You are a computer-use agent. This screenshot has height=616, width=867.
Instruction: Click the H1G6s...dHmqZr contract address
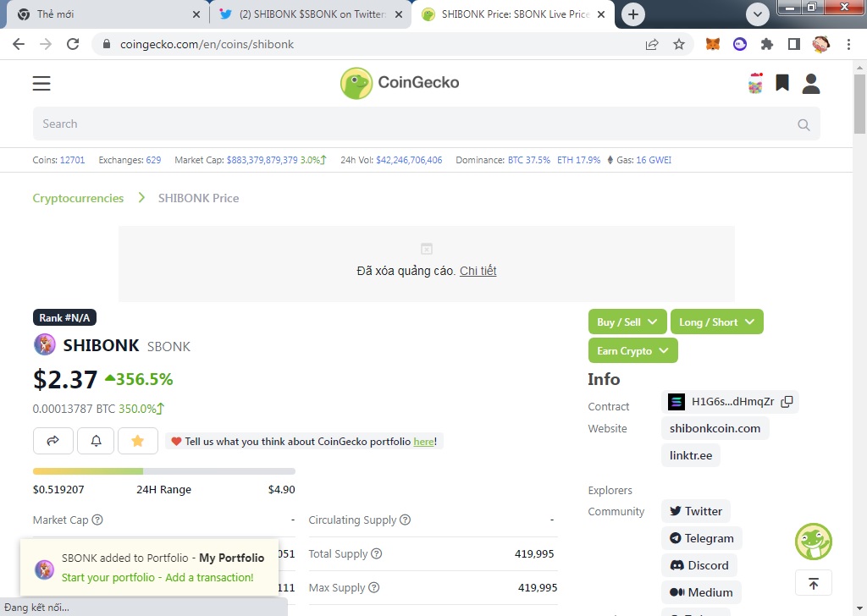tap(732, 402)
